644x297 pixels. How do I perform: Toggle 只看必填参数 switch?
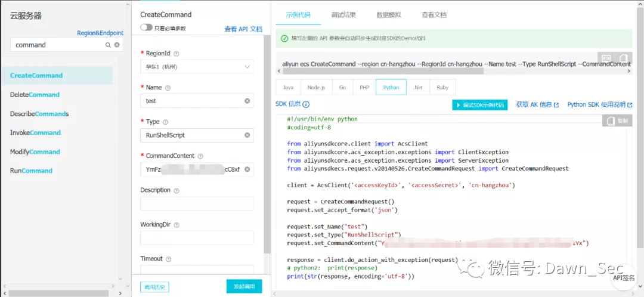coord(146,27)
